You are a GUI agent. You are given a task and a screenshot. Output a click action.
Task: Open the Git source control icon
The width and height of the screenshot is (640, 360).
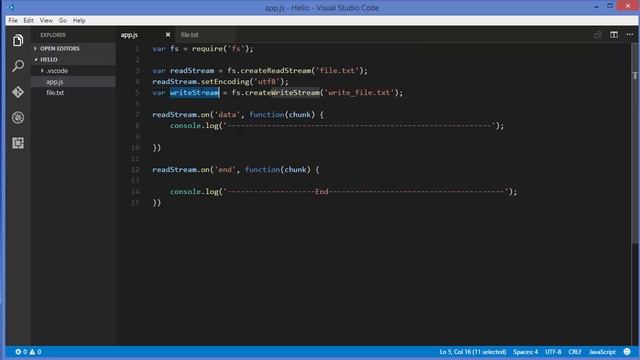click(18, 92)
